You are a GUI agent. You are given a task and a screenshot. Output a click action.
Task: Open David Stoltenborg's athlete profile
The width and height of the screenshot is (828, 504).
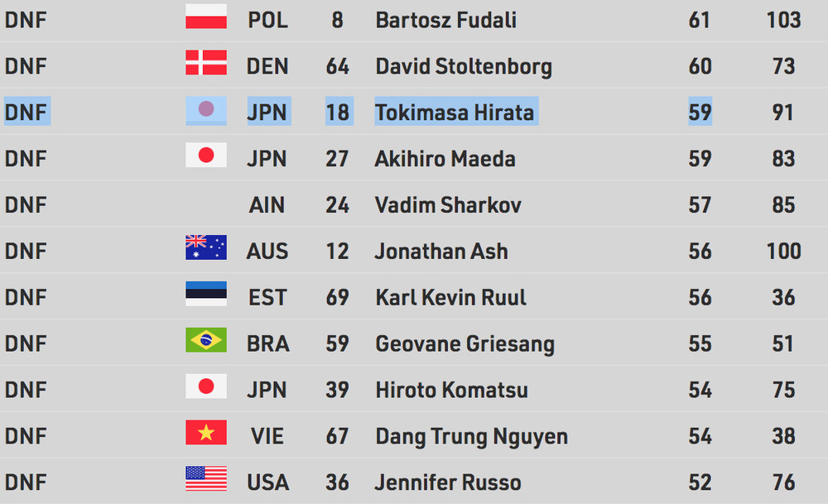tap(463, 66)
